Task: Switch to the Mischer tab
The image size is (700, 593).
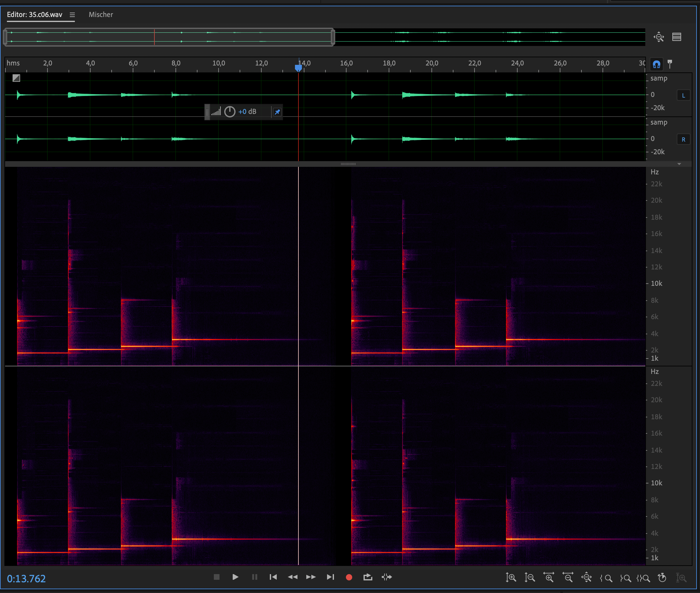Action: pyautogui.click(x=101, y=15)
